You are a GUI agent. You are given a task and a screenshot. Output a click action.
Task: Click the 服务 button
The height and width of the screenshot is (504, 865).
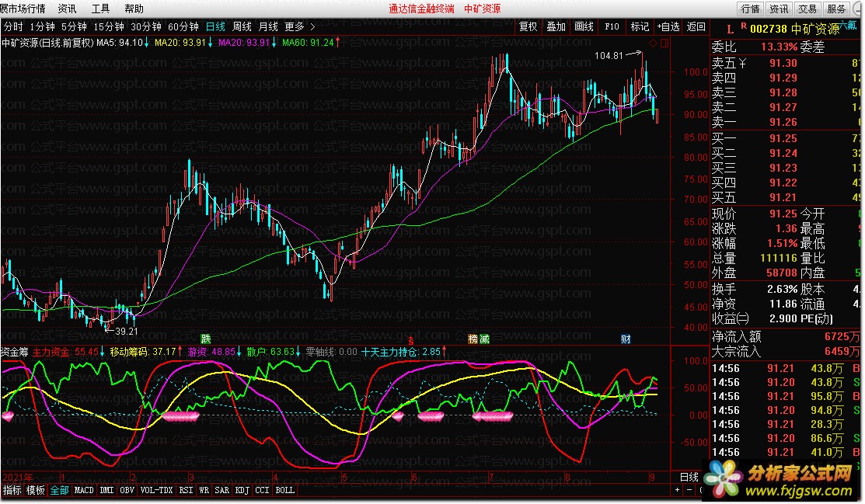pos(836,9)
